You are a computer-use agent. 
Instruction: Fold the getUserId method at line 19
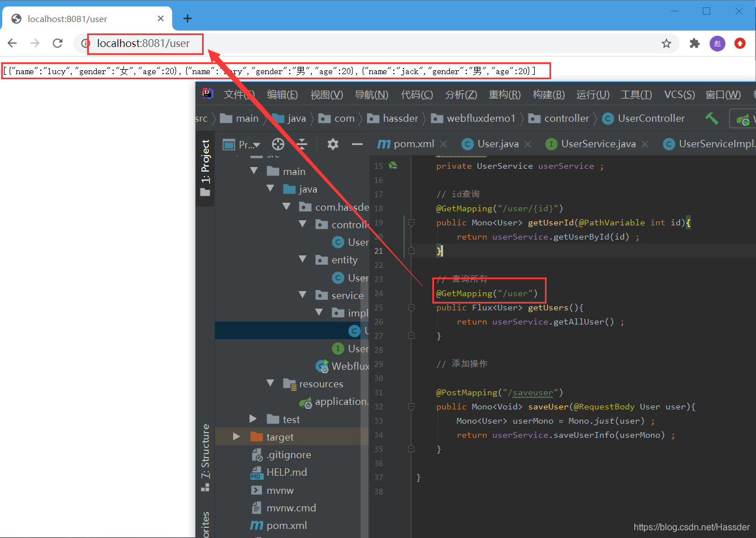(411, 223)
